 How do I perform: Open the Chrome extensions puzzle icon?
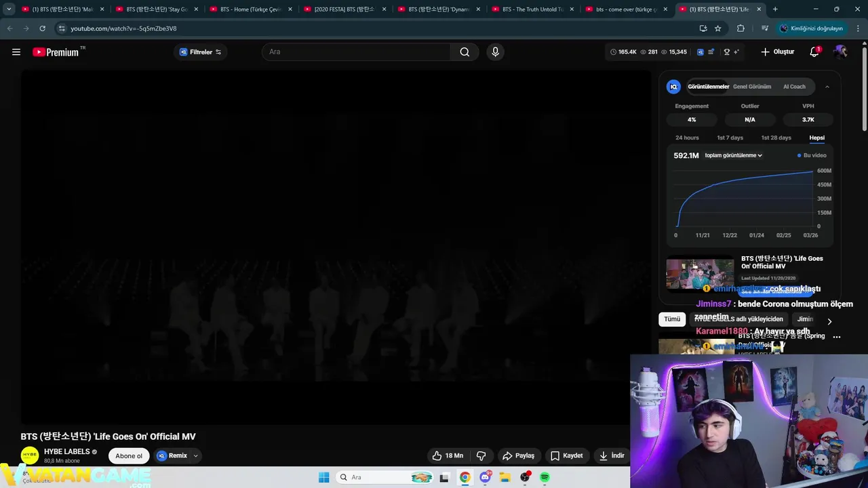[741, 28]
